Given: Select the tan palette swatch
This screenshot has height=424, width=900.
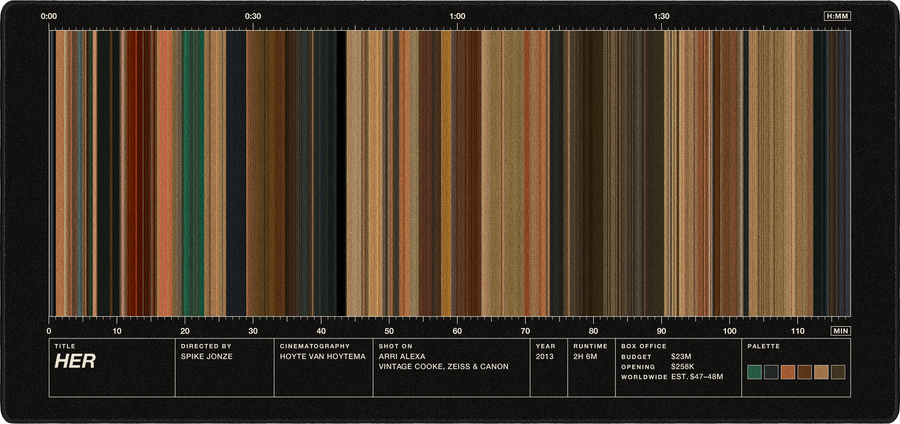Looking at the screenshot, I should (821, 372).
